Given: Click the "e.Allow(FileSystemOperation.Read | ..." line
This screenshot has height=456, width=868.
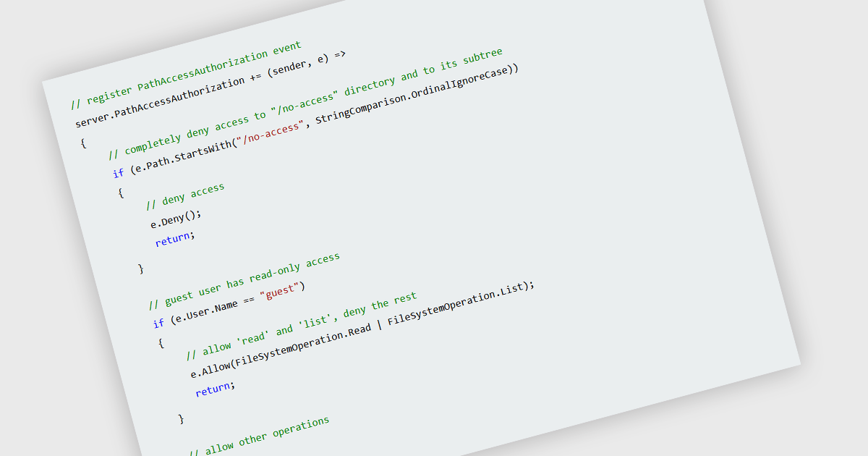Looking at the screenshot, I should point(363,329).
